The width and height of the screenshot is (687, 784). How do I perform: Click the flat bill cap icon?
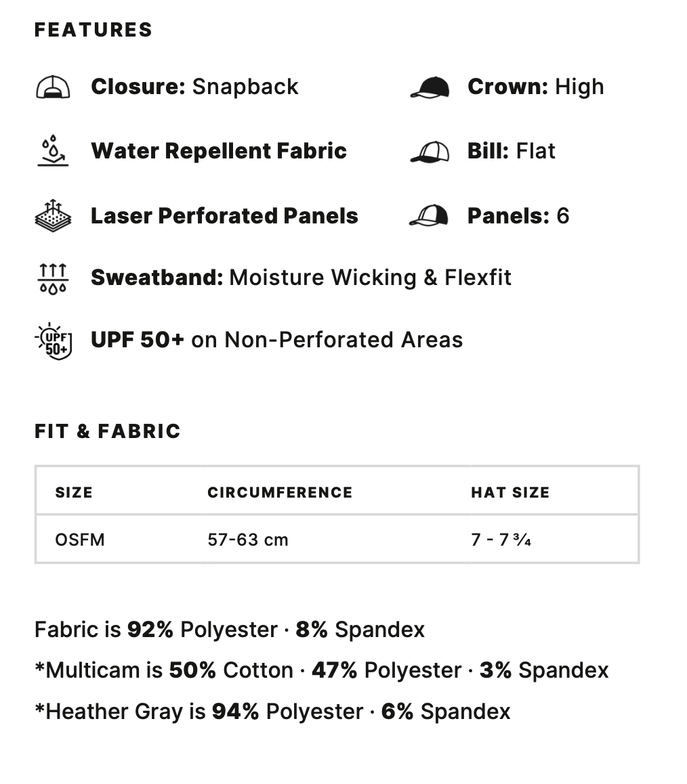pyautogui.click(x=430, y=152)
